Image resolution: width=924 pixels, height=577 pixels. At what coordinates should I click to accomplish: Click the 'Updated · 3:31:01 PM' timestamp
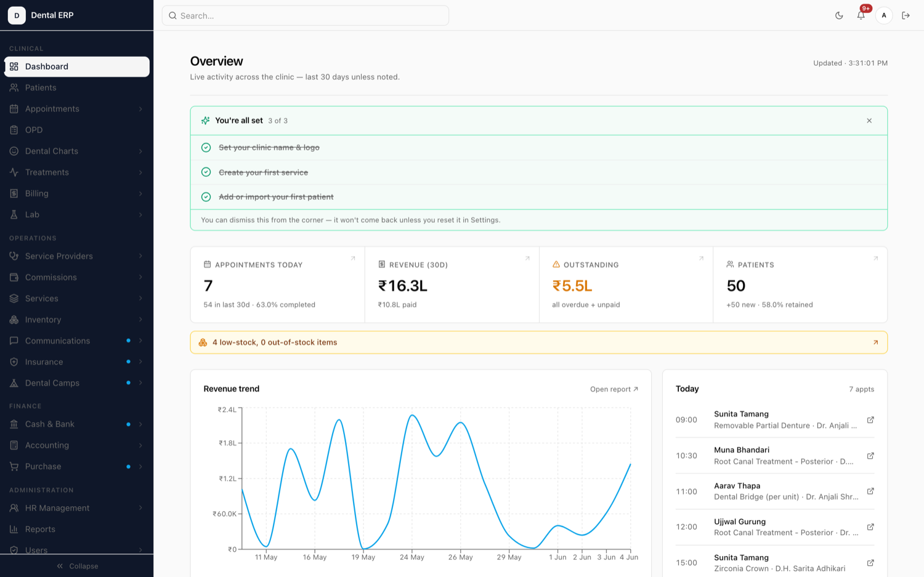(850, 63)
